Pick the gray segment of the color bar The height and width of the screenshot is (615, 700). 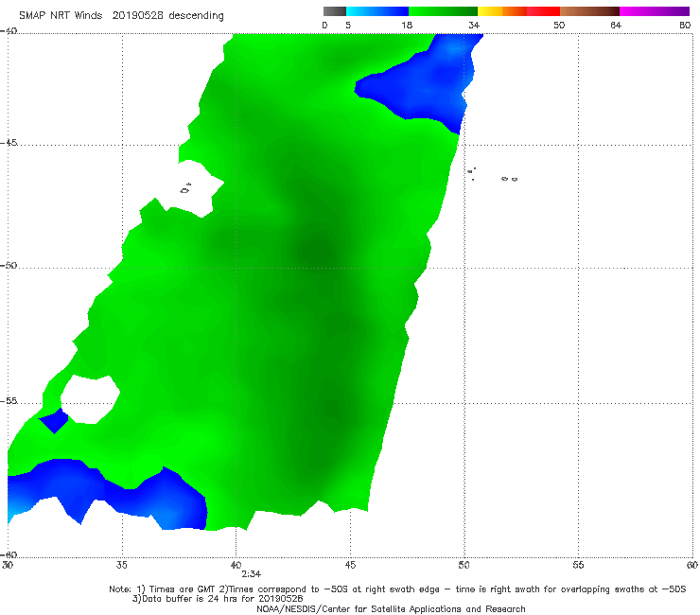pyautogui.click(x=335, y=11)
